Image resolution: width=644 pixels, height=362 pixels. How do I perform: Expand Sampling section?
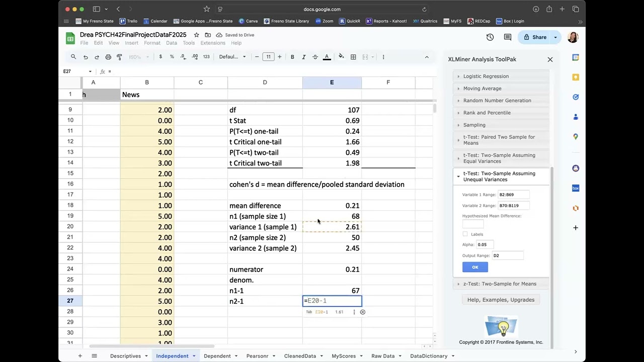tap(501, 125)
